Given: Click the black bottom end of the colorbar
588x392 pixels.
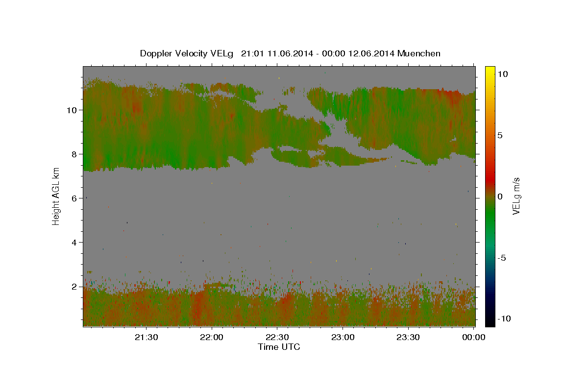Looking at the screenshot, I should click(490, 323).
